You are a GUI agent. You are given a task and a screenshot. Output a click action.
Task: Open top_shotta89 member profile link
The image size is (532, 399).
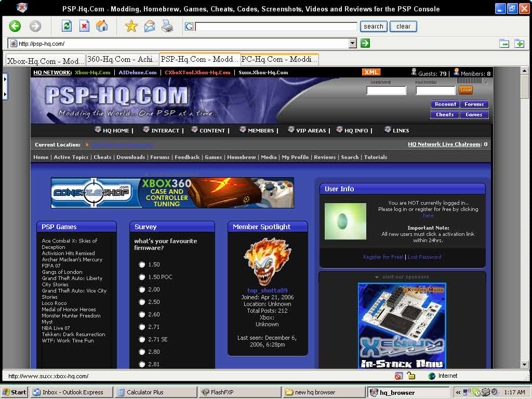point(268,290)
